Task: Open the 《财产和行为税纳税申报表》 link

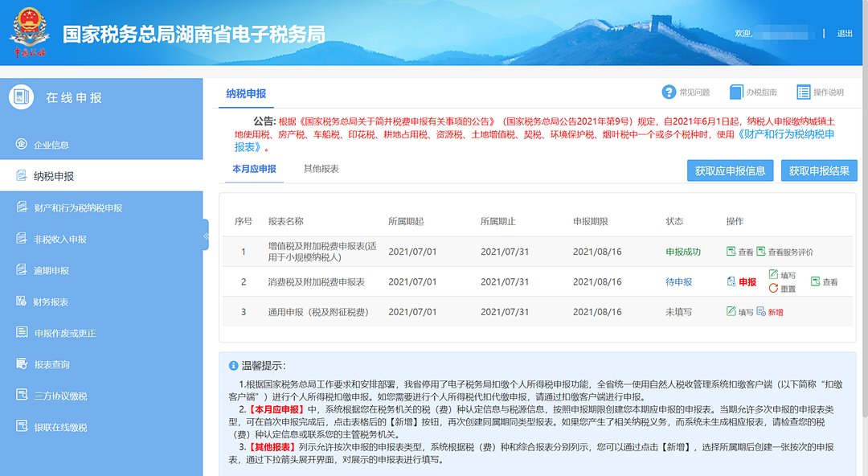Action: [786, 134]
